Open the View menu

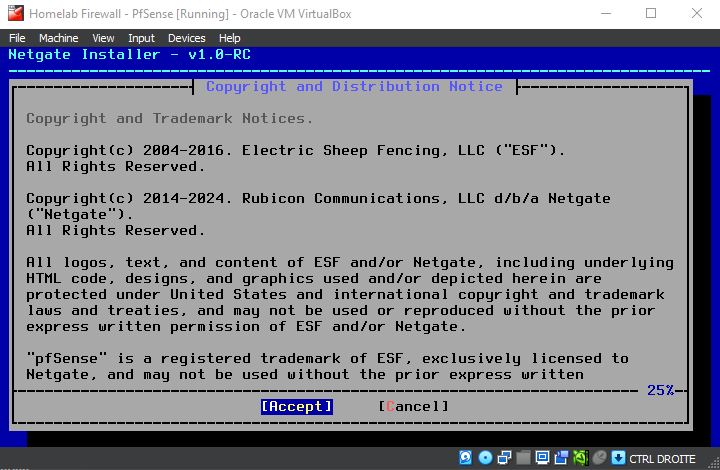[x=103, y=38]
